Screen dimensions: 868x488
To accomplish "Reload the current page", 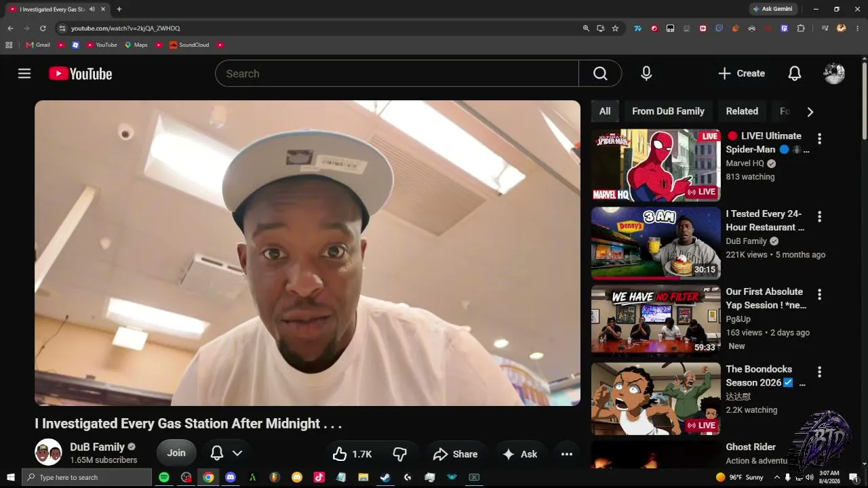I will (43, 28).
